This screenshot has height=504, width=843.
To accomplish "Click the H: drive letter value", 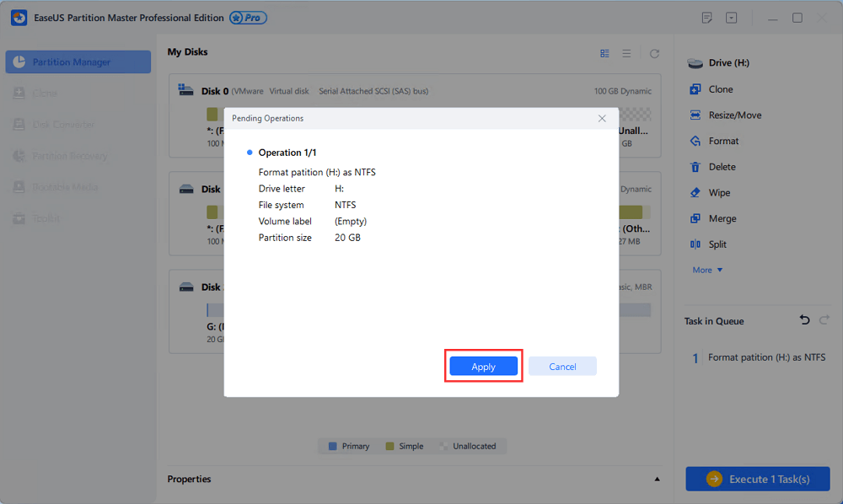I will click(x=339, y=189).
